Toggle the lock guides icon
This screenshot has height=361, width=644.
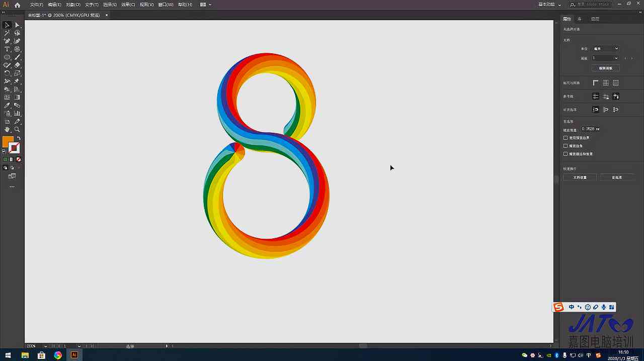click(606, 97)
